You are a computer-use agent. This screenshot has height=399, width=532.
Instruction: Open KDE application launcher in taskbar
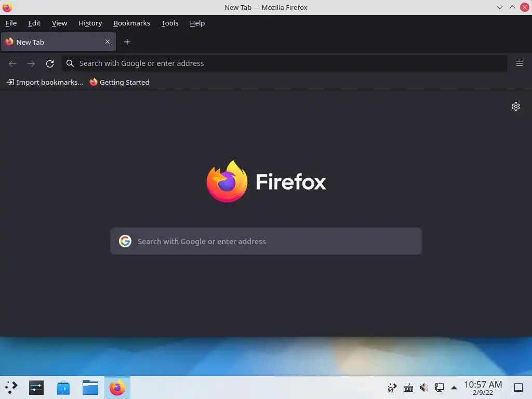tap(11, 387)
